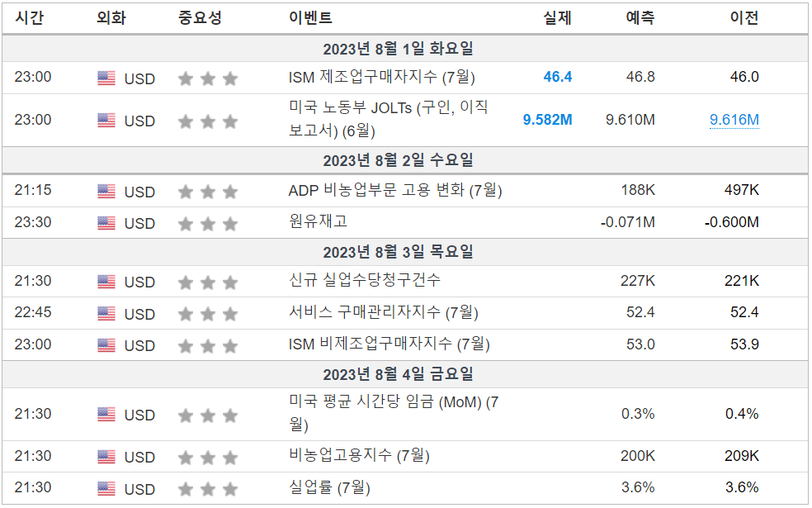The width and height of the screenshot is (812, 508).
Task: Click the importance stars for ISM 제조업구매자지수
Action: 208,78
